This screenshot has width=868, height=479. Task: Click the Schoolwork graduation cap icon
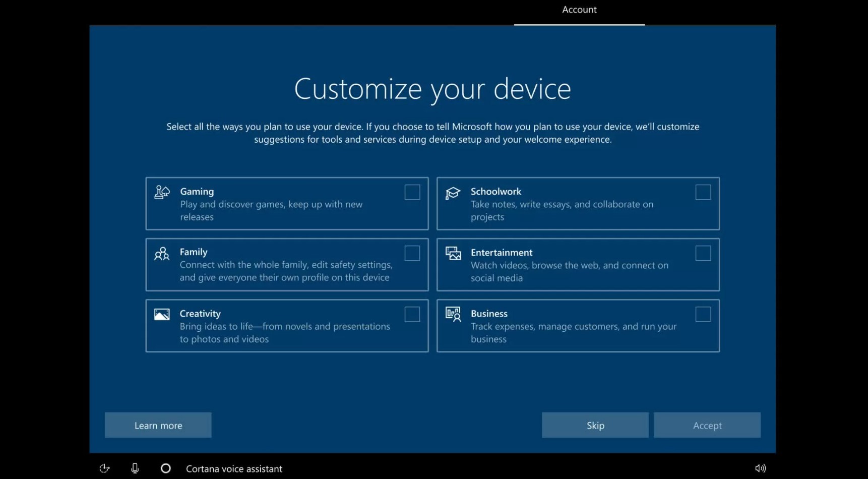click(453, 193)
